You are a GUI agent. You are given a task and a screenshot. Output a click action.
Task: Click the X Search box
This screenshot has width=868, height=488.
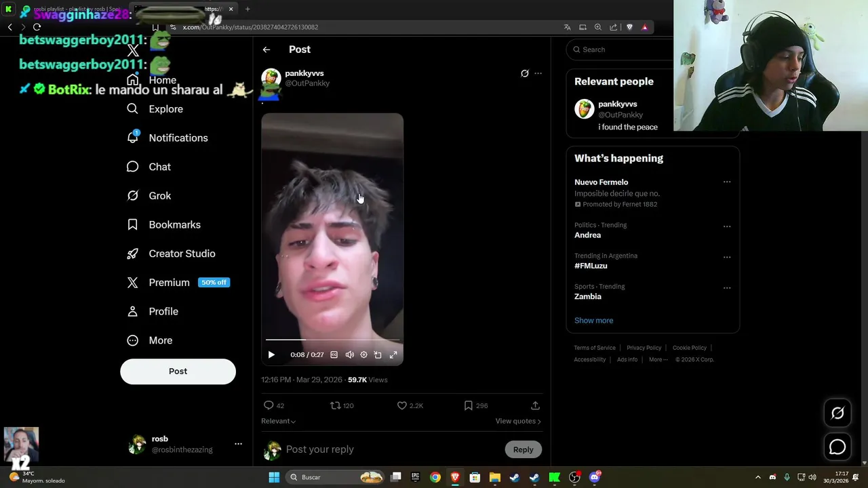620,49
